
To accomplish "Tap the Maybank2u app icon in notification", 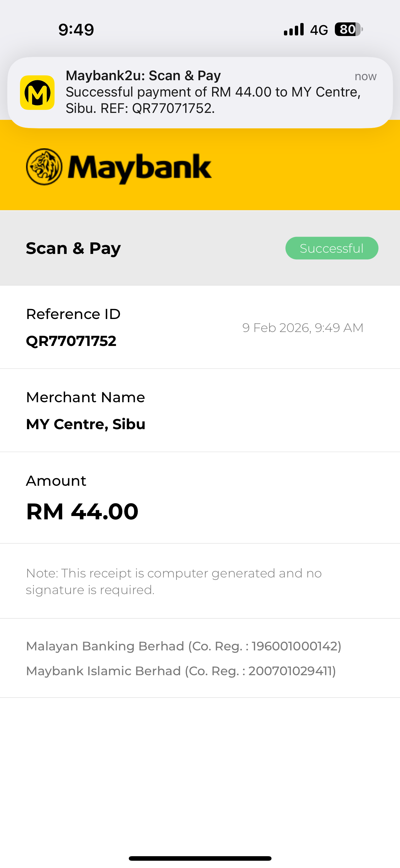I will [37, 93].
